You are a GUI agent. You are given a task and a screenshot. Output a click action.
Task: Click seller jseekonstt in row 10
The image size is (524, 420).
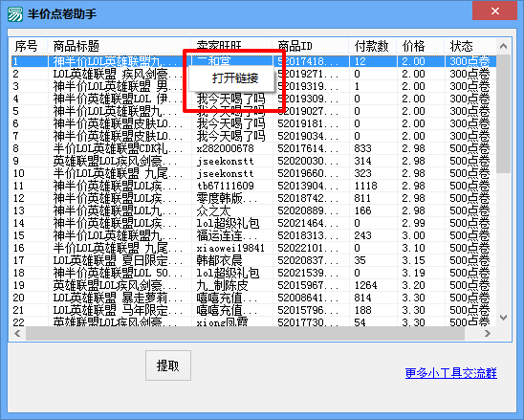[x=226, y=173]
